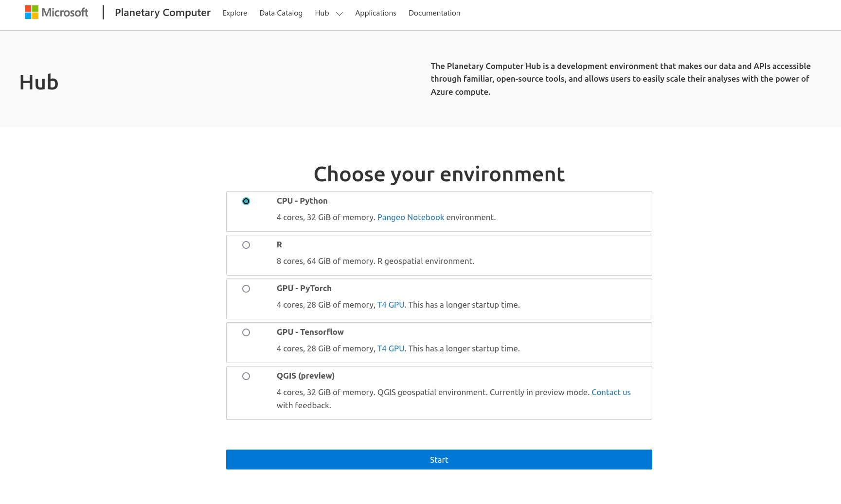The width and height of the screenshot is (841, 504).
Task: Open Documentation in the nav bar
Action: pos(434,13)
